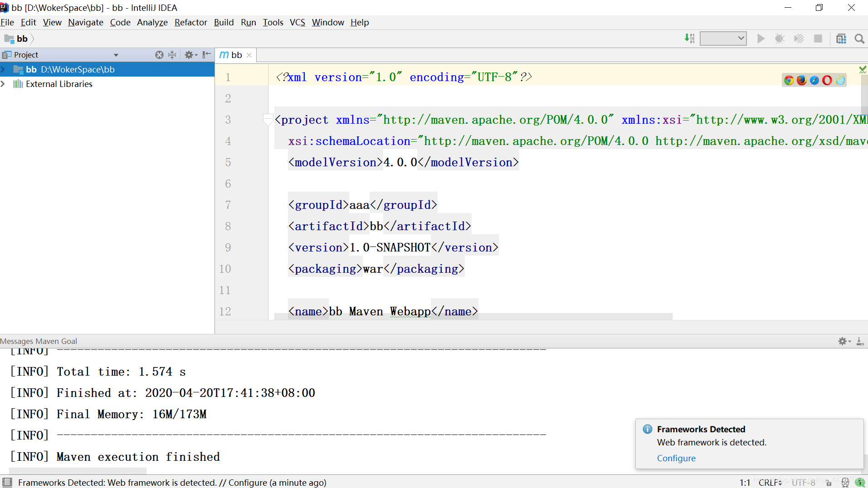Open in Chrome browser icon
Screen dimensions: 868x488
(789, 80)
